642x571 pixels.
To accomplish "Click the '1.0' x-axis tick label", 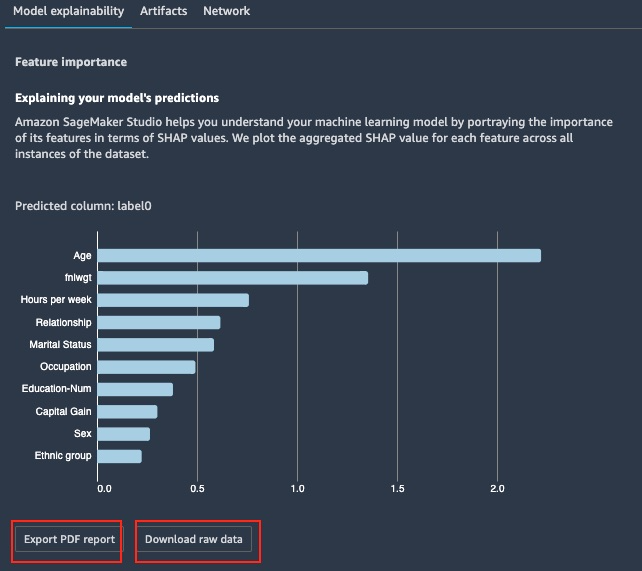I will [x=298, y=488].
